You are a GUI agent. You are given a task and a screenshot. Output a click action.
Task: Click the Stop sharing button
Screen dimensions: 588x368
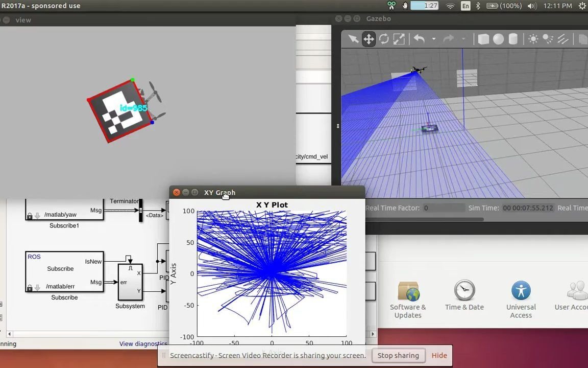[x=398, y=355]
